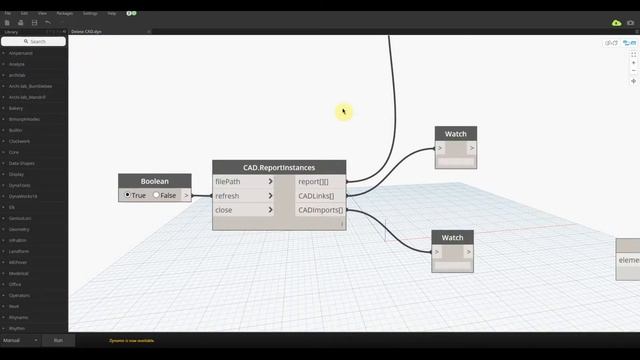This screenshot has width=640, height=360.
Task: Open the Help menu
Action: click(112, 13)
